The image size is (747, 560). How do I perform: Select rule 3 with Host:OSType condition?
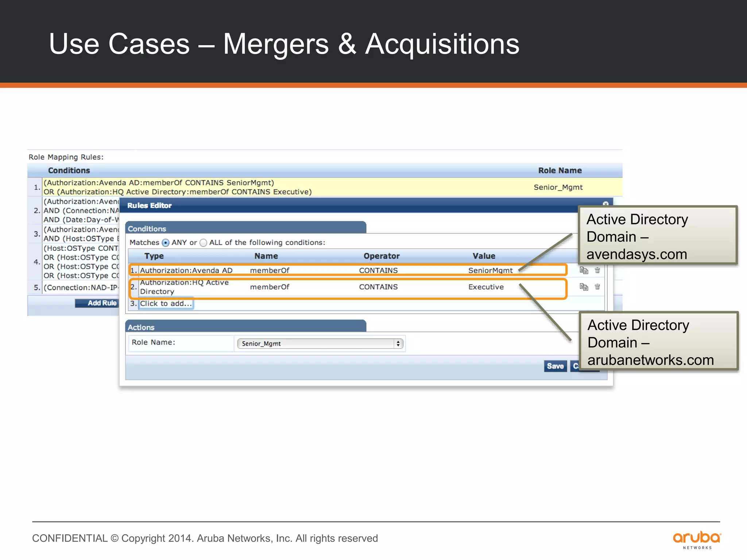point(74,234)
